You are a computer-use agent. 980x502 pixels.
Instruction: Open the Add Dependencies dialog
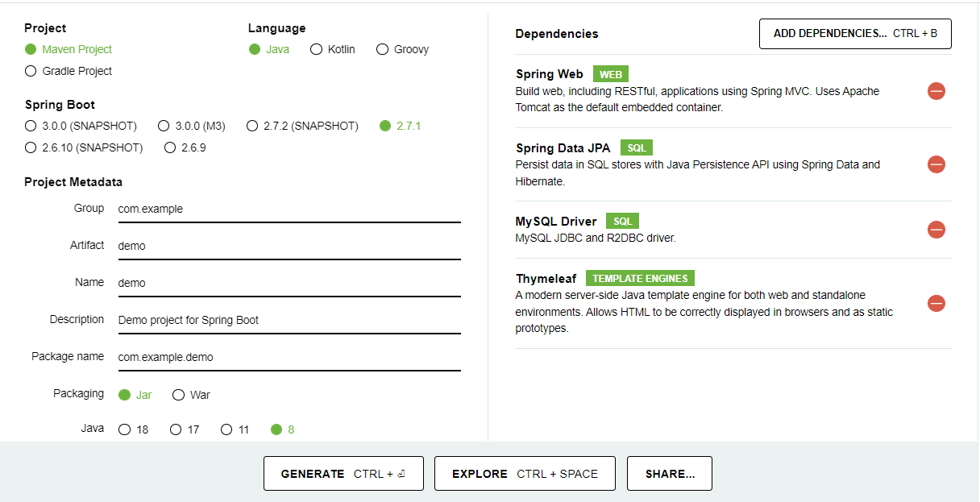coord(854,34)
